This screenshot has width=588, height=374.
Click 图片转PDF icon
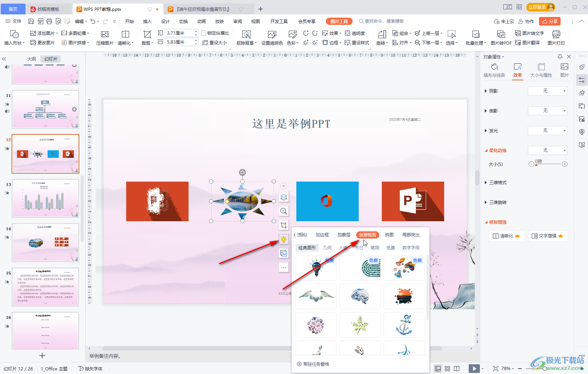501,38
